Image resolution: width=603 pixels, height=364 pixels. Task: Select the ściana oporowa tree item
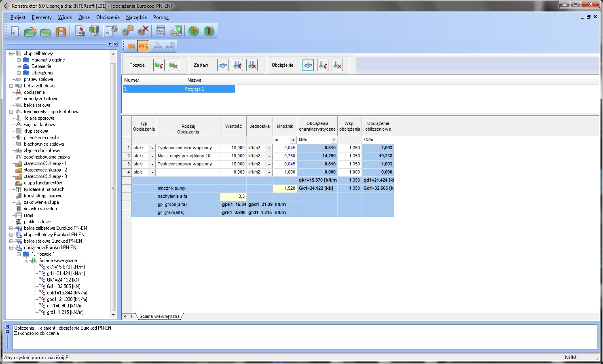point(39,118)
